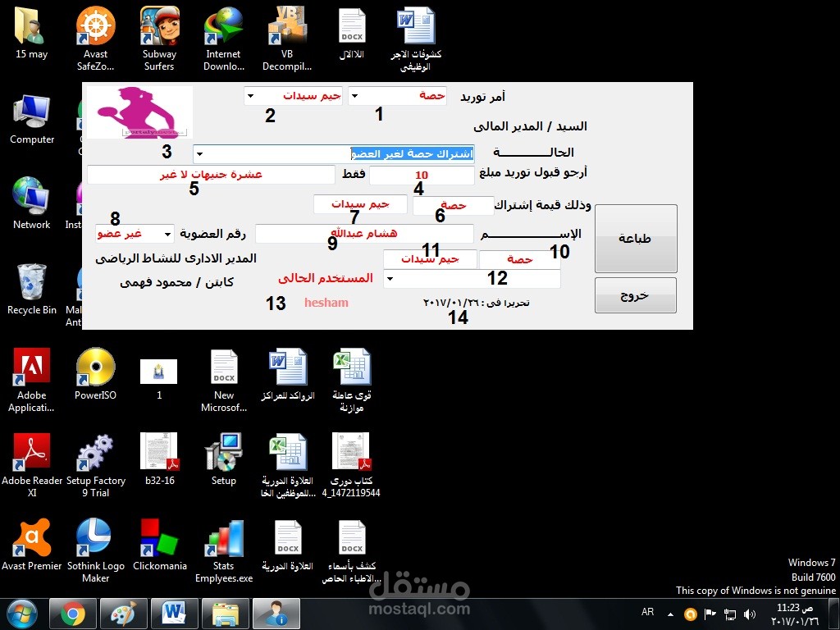The height and width of the screenshot is (630, 840).
Task: Open the الحالة combo box arrow
Action: pos(200,154)
